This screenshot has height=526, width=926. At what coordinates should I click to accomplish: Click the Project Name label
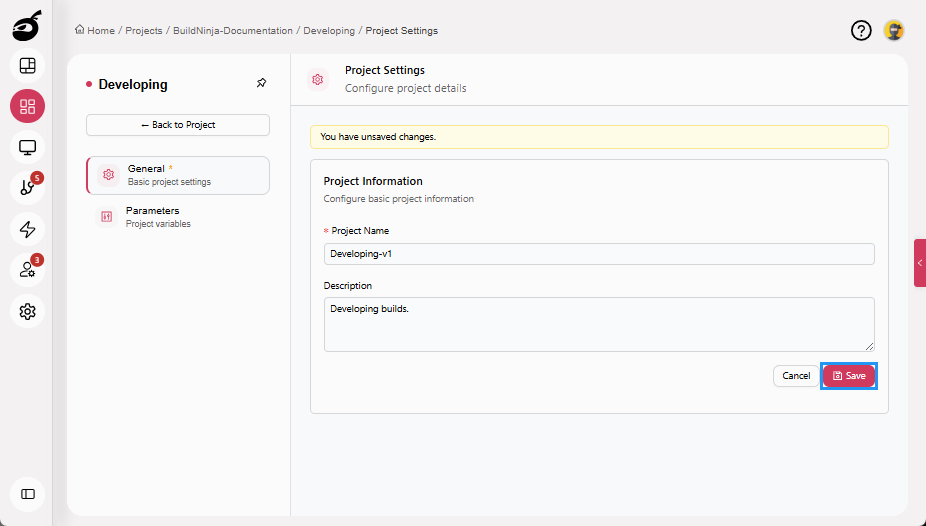(360, 231)
